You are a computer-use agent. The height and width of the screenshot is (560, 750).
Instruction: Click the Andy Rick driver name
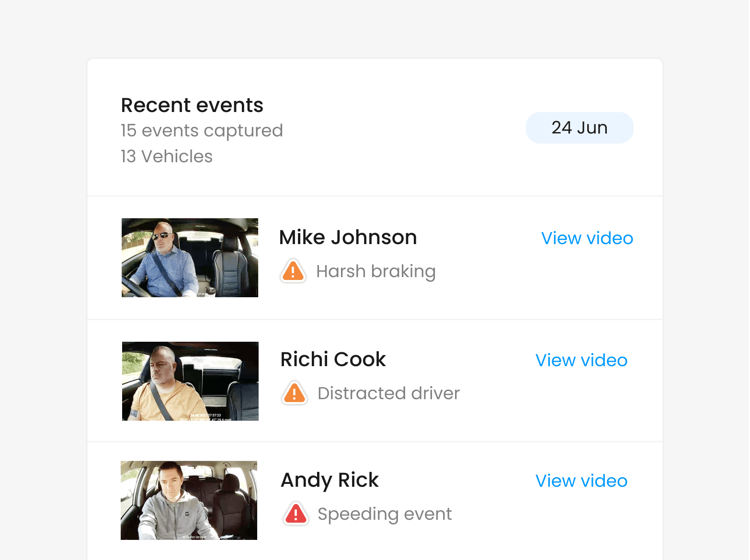(x=330, y=481)
